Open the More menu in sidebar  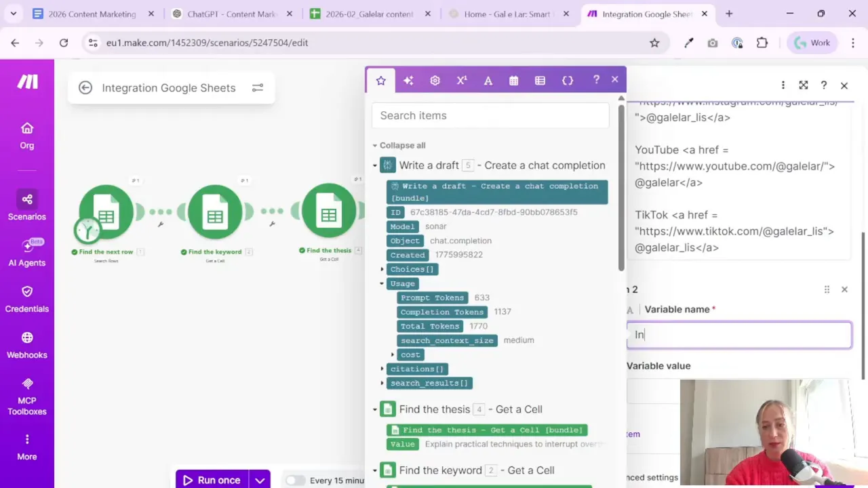27,447
